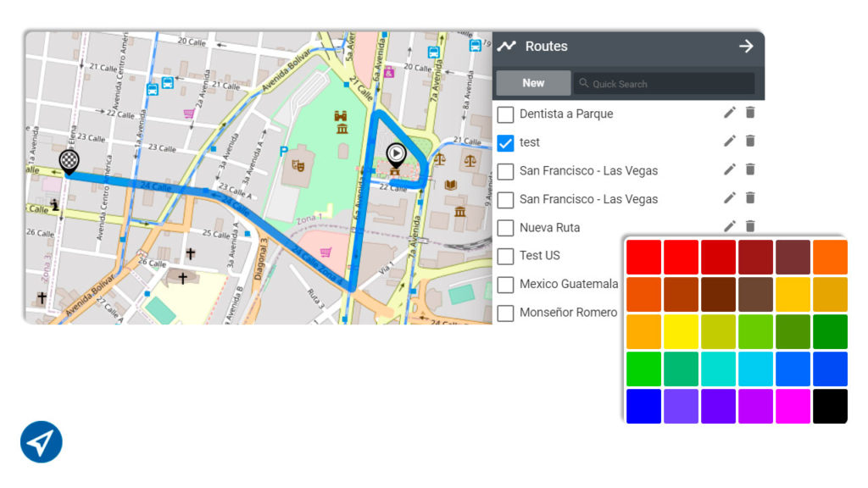868x488 pixels.
Task: Click the binoculars viewpoint icon on map
Action: click(341, 115)
